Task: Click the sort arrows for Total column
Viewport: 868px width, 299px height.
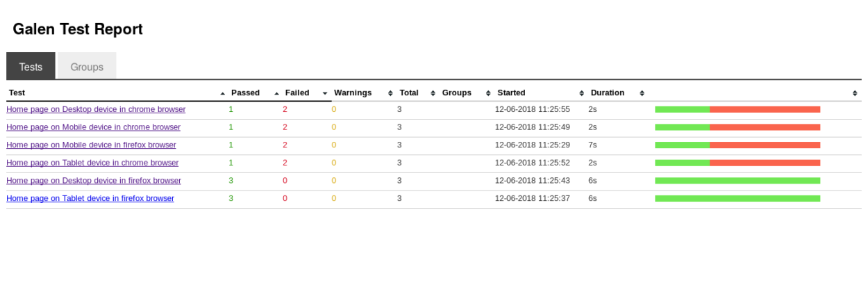Action: (x=433, y=93)
